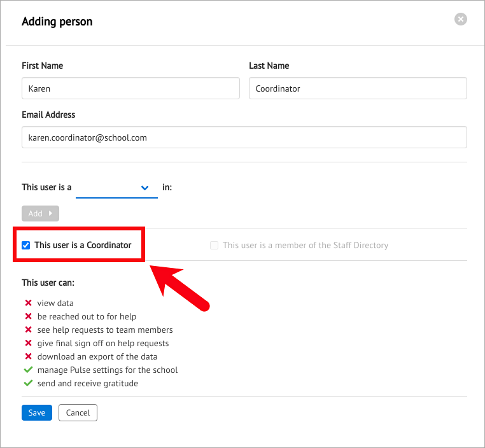485x448 pixels.
Task: Click the First Name field containing Karen
Action: pos(130,88)
